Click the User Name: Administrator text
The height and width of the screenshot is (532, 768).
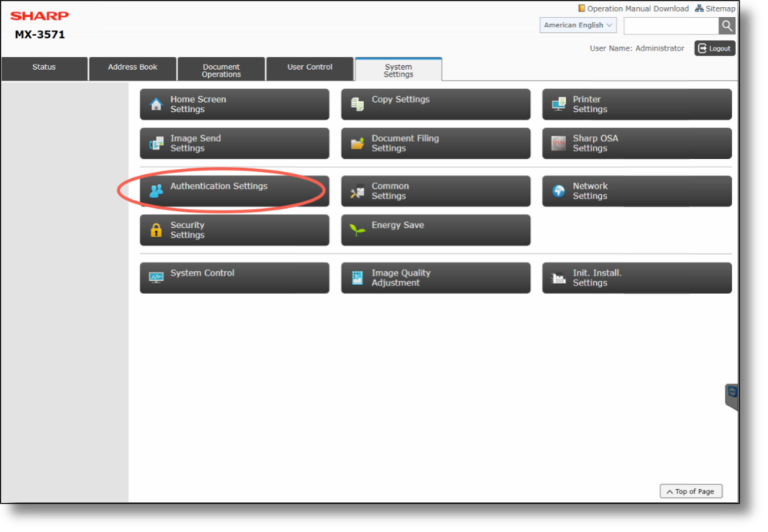tap(637, 48)
